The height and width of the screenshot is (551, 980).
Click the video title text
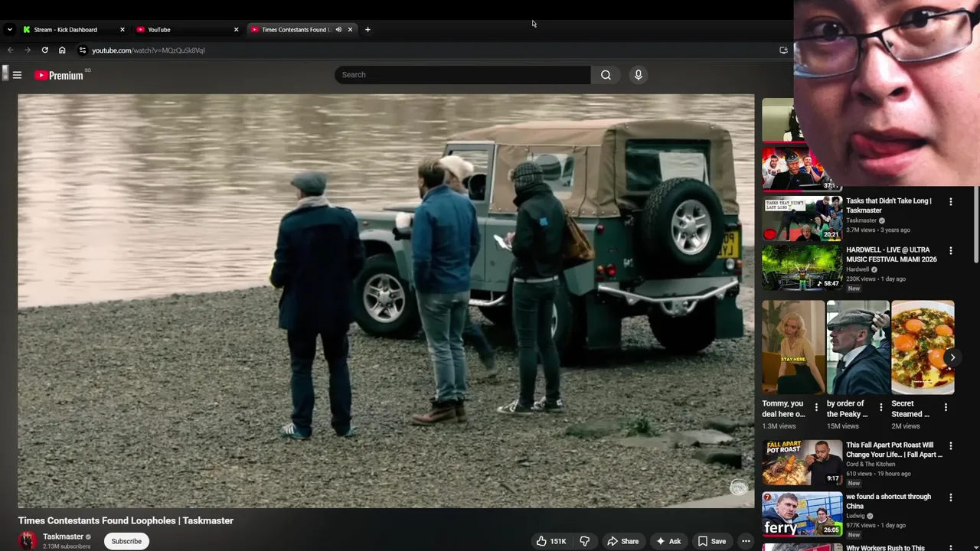tap(126, 520)
